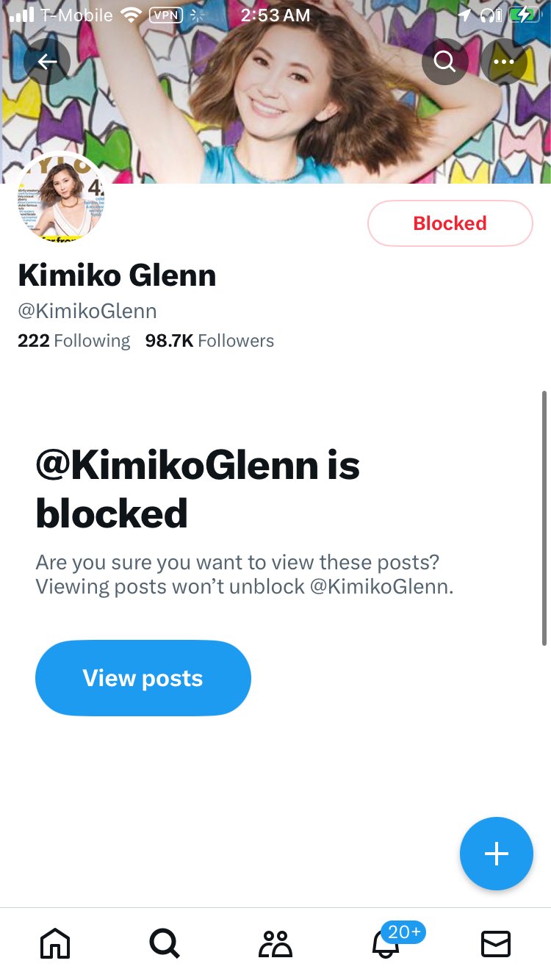Tap the Kimiko Glenn display name
551x980 pixels.
tap(117, 275)
